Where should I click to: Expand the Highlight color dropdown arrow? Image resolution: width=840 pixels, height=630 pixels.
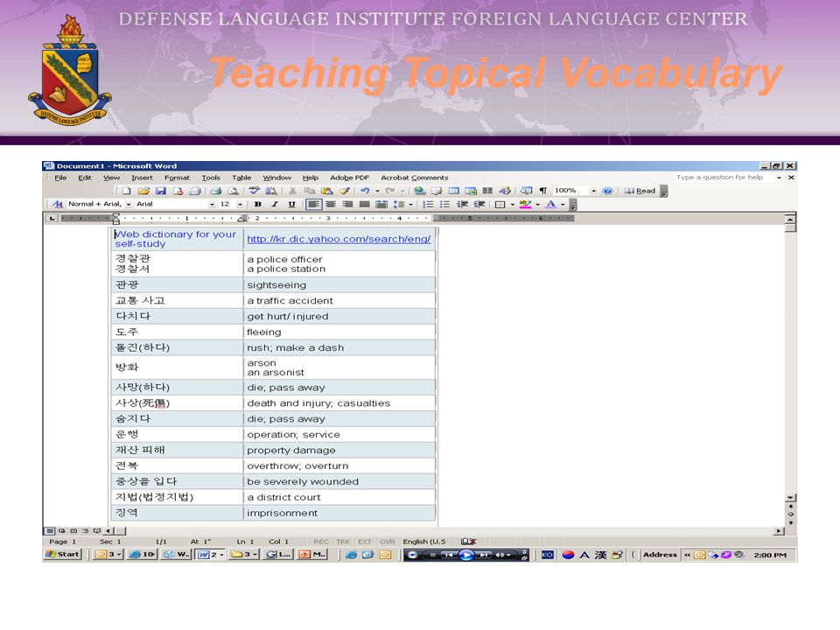point(537,204)
